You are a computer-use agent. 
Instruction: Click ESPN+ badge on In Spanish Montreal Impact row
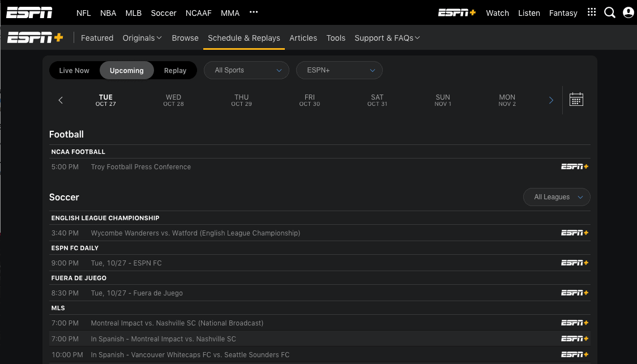tap(575, 339)
